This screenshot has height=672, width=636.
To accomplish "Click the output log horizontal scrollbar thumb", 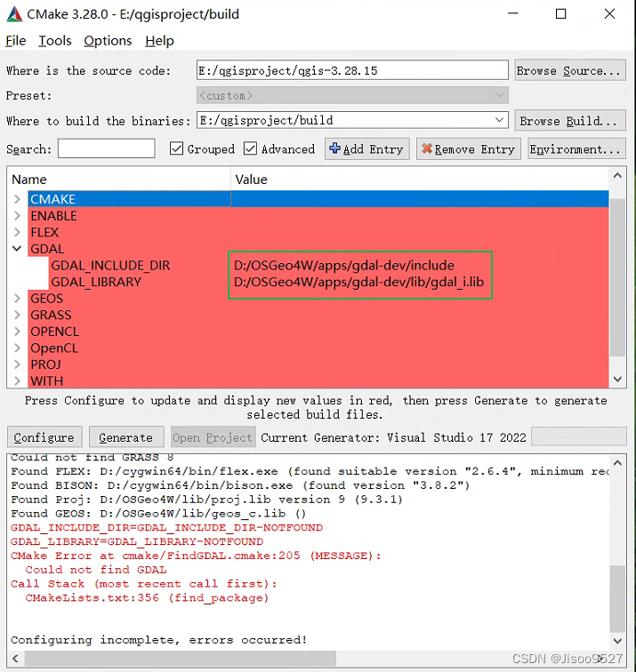I will tap(180, 658).
